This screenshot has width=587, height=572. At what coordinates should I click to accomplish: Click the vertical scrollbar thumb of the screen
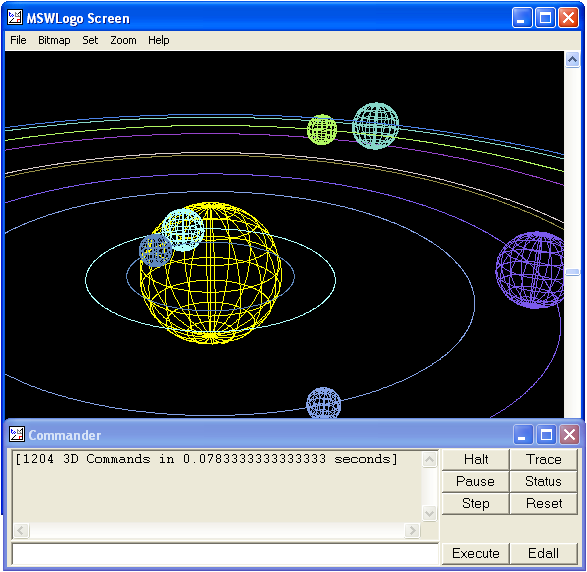click(572, 272)
